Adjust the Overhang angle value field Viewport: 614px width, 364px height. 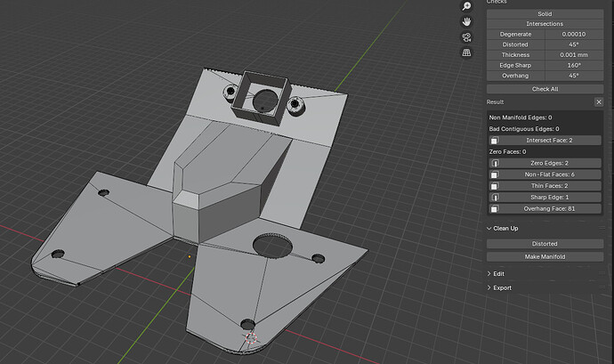(x=574, y=76)
